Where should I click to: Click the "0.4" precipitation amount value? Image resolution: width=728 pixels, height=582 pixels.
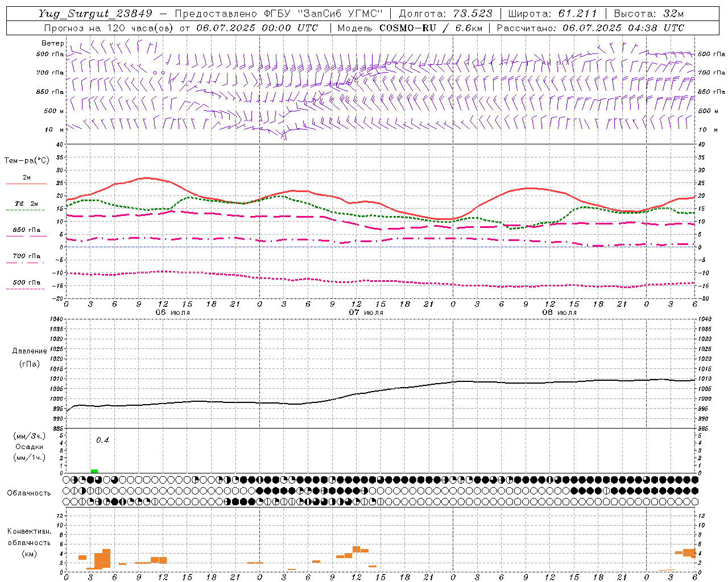(102, 440)
